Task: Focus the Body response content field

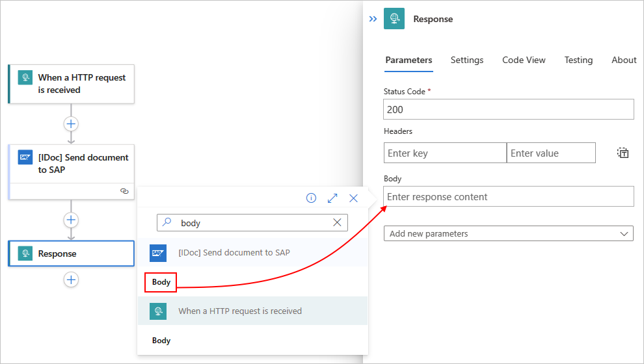Action: click(x=509, y=196)
